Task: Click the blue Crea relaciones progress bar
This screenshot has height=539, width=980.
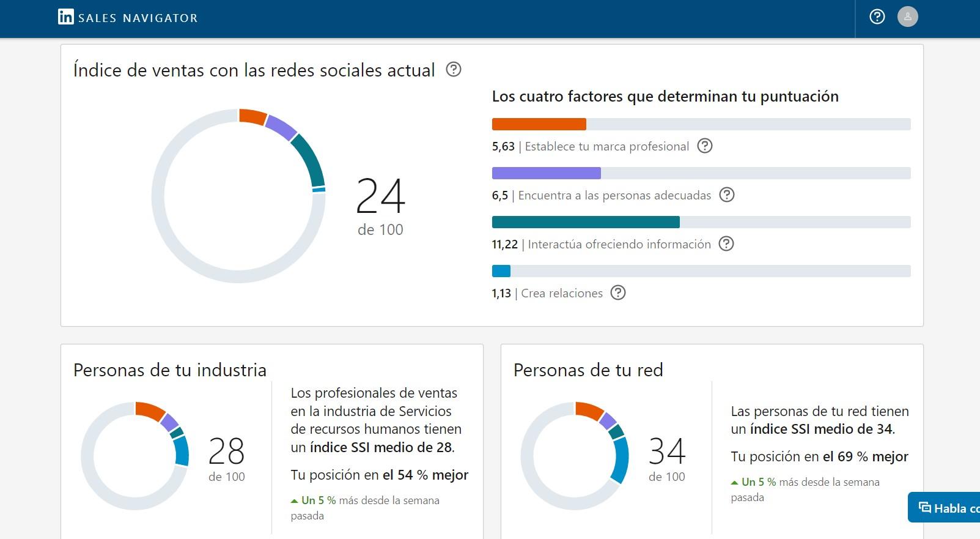Action: (701, 271)
